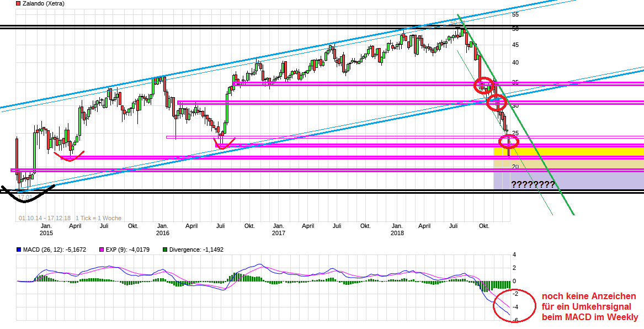The width and height of the screenshot is (644, 329).
Task: Click the blue MACD legend square
Action: click(19, 250)
